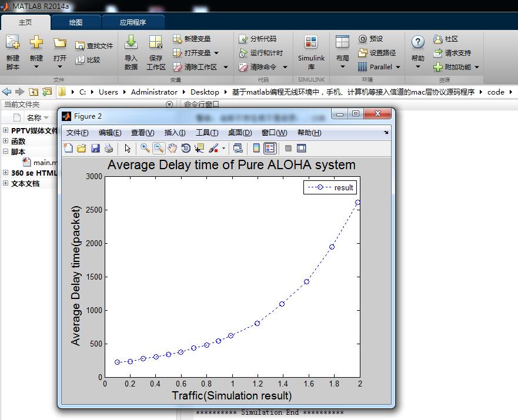Click the Open File icon in Figure 2 toolbar
This screenshot has height=420, width=518.
(82, 148)
